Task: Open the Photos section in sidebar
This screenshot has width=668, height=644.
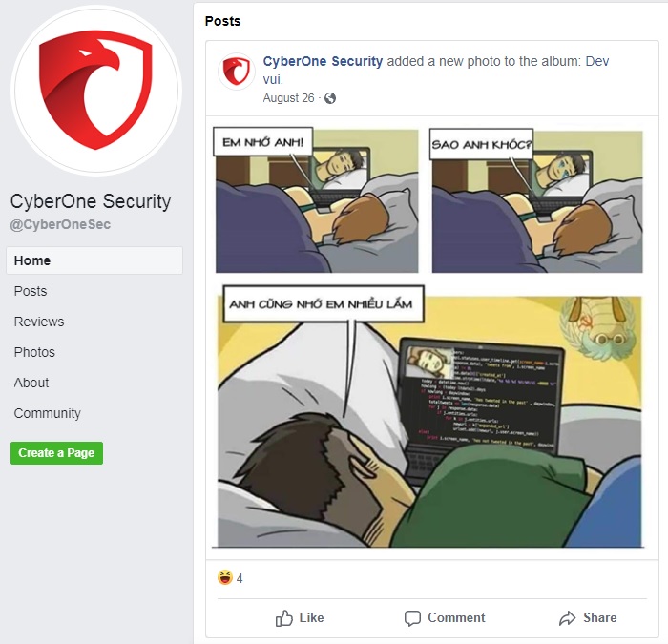Action: [x=34, y=352]
